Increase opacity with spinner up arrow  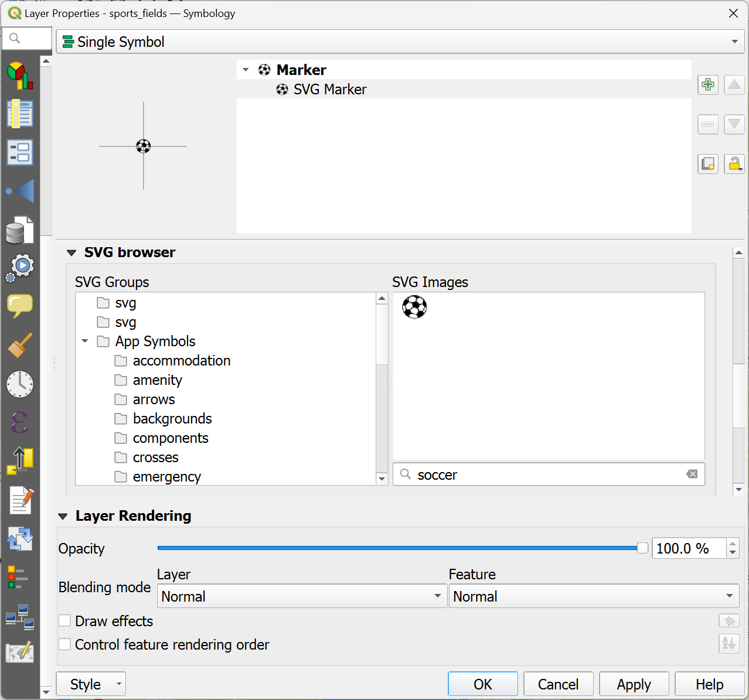pos(733,544)
